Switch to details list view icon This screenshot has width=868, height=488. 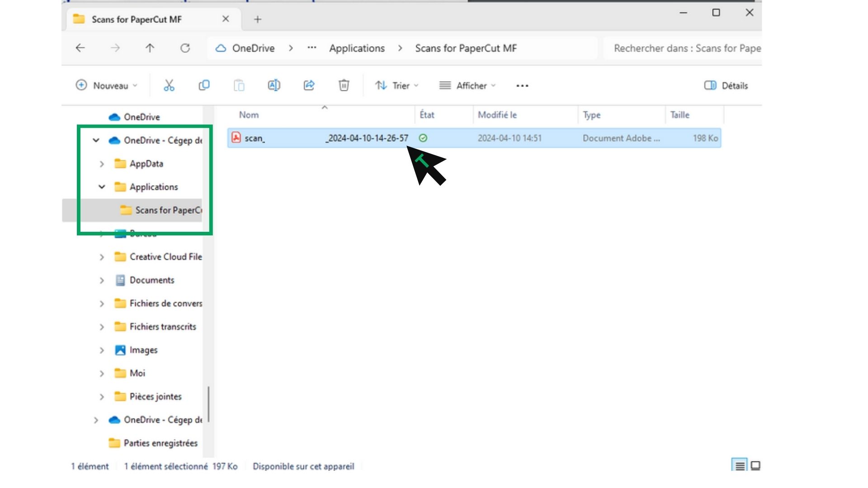(x=740, y=465)
